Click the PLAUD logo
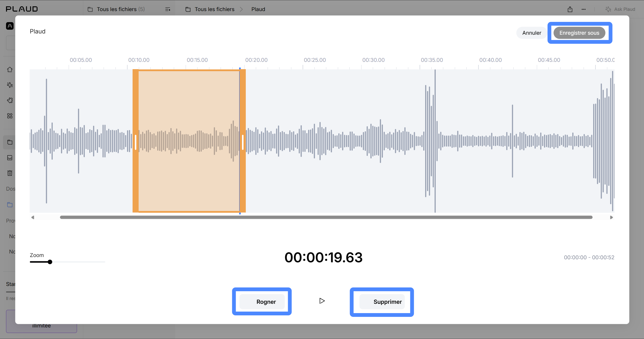This screenshot has height=339, width=644. click(22, 9)
